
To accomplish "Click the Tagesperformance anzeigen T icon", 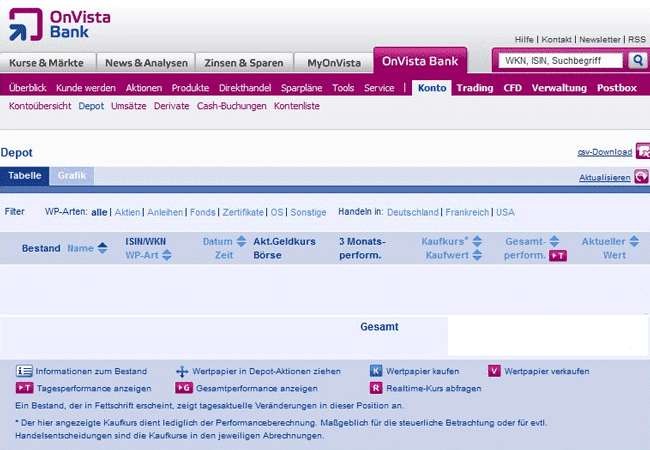I will click(24, 388).
